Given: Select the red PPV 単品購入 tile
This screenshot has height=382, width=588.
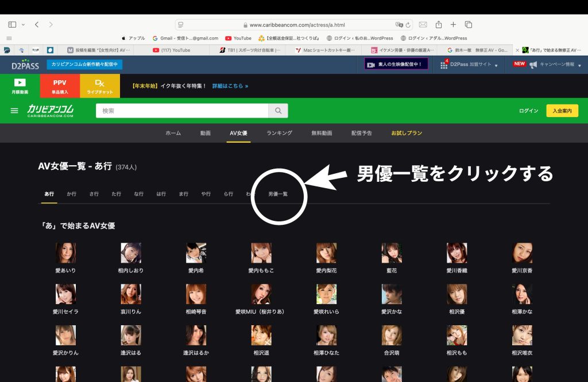Looking at the screenshot, I should click(60, 86).
